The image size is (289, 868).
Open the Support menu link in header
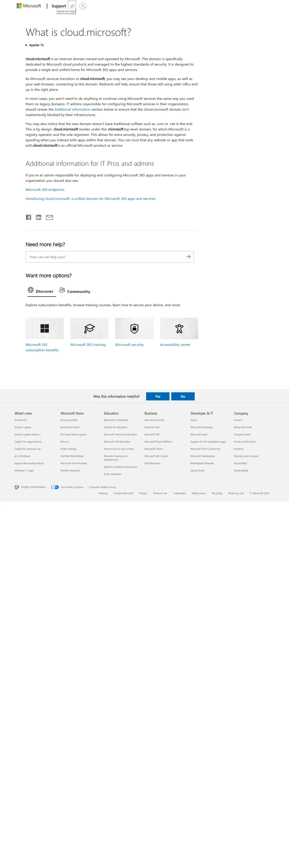59,6
